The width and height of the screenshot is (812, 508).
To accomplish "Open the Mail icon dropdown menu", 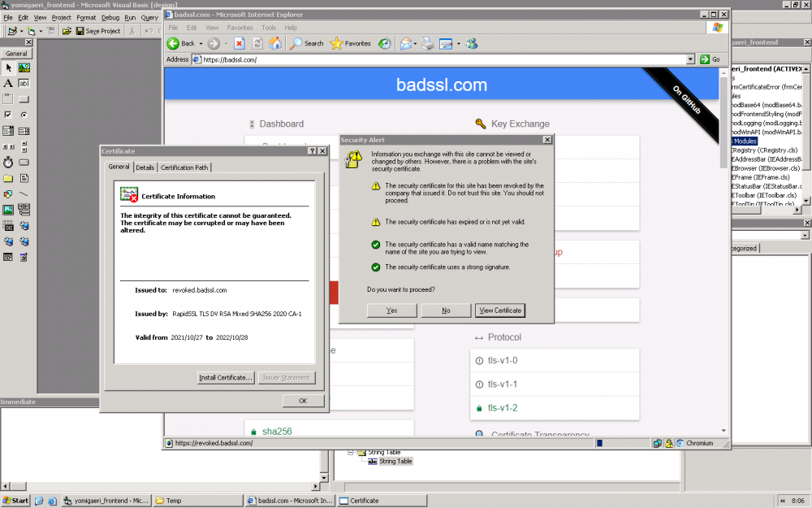I will [x=414, y=43].
